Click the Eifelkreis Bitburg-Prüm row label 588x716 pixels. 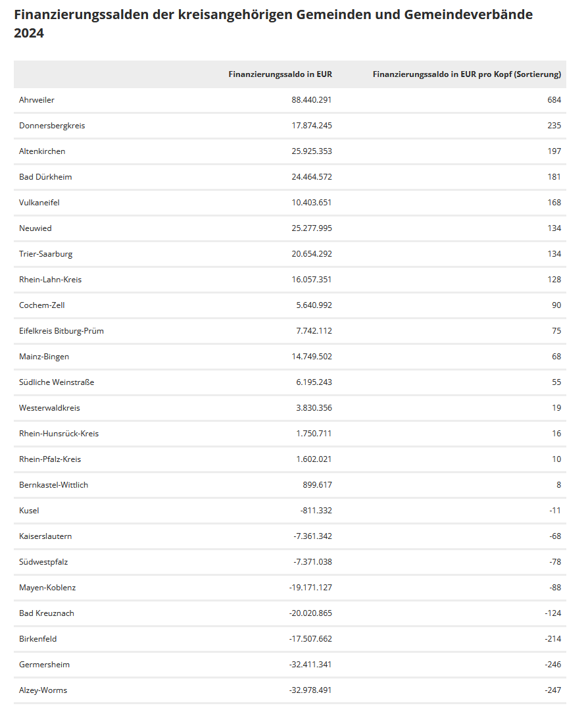61,331
